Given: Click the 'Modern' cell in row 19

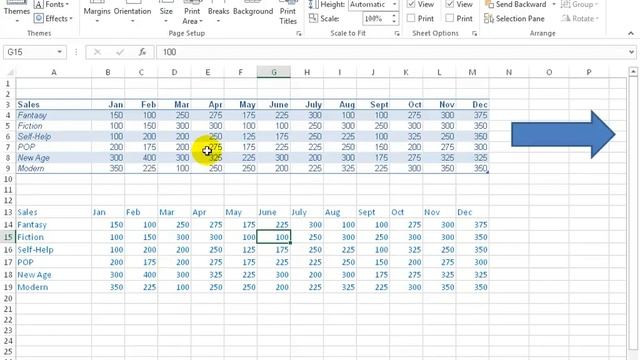Looking at the screenshot, I should point(53,287).
